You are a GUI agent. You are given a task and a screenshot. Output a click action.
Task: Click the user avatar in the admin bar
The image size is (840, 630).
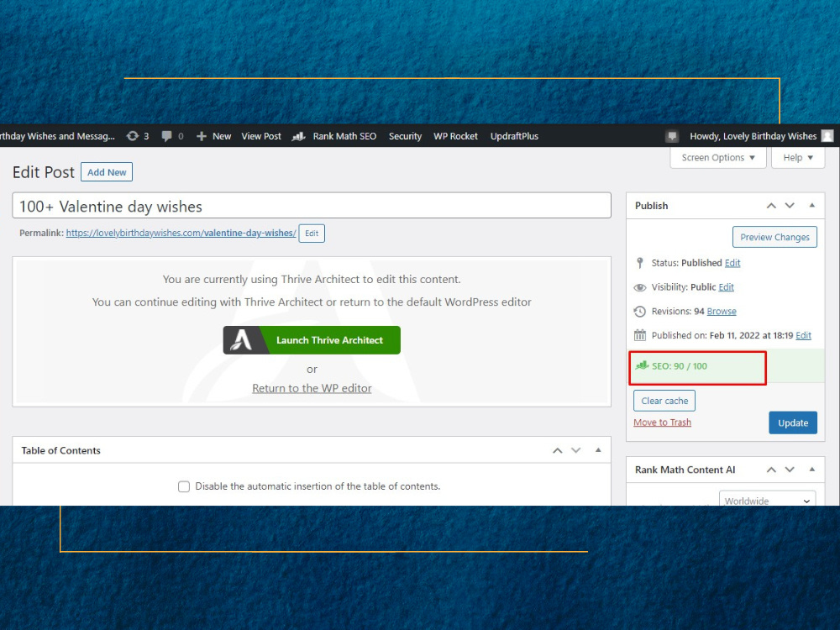point(827,136)
